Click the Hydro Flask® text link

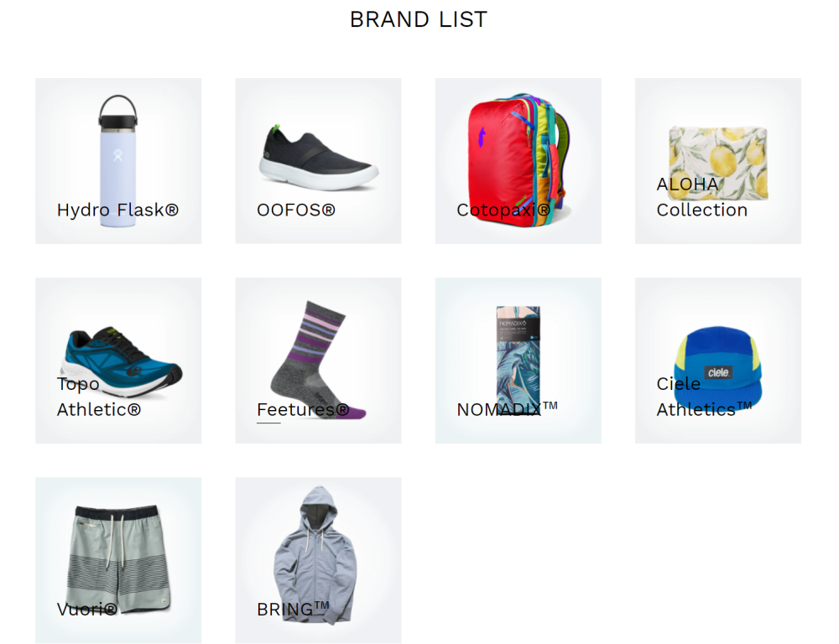click(x=117, y=210)
